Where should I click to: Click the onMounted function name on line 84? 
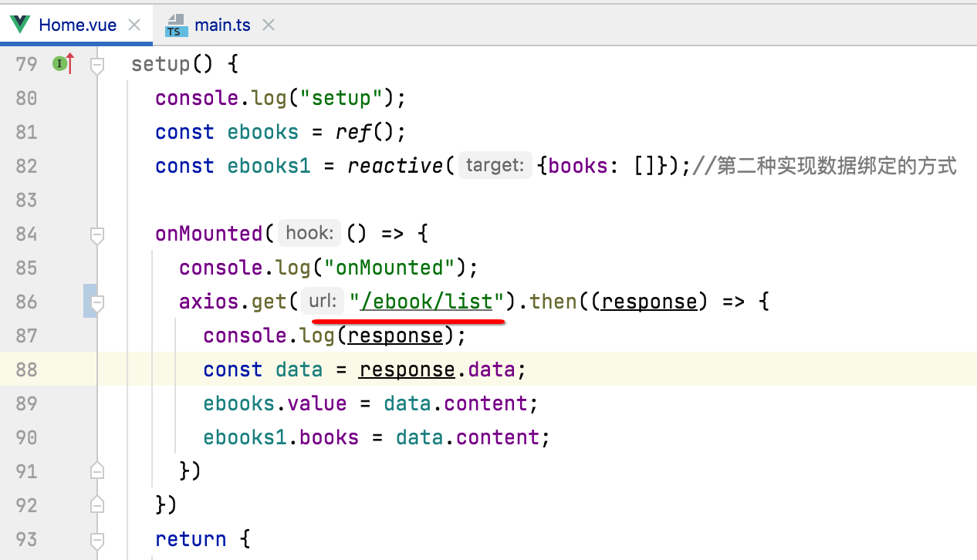click(209, 234)
